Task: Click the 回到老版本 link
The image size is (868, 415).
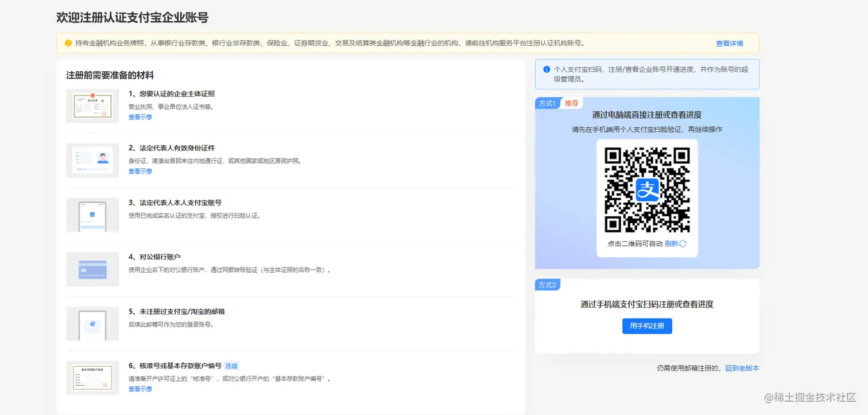Action: (x=742, y=369)
